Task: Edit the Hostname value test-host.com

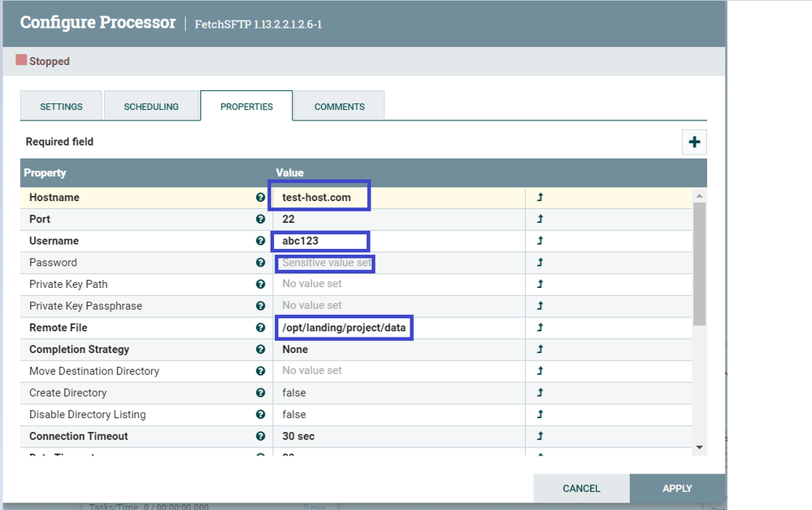Action: coord(317,198)
